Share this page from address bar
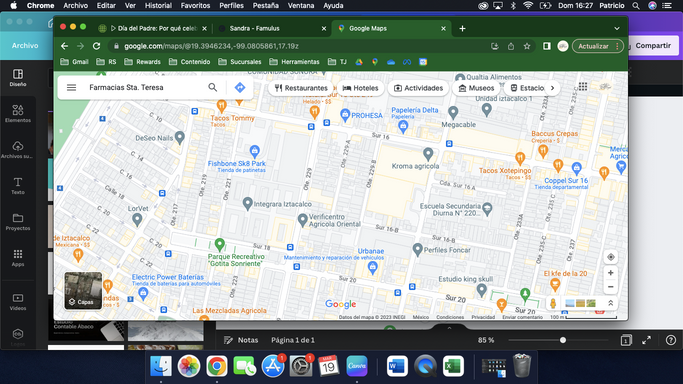This screenshot has height=384, width=683. [511, 46]
